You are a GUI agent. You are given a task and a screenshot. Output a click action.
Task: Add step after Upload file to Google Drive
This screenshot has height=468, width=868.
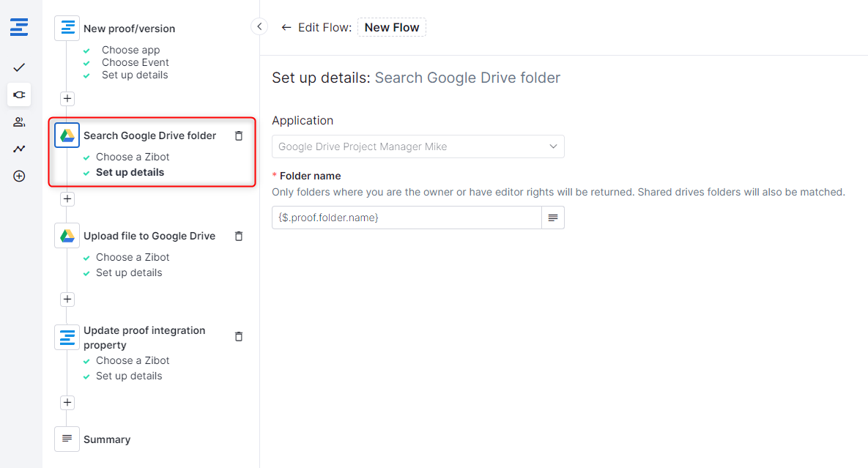click(x=67, y=299)
